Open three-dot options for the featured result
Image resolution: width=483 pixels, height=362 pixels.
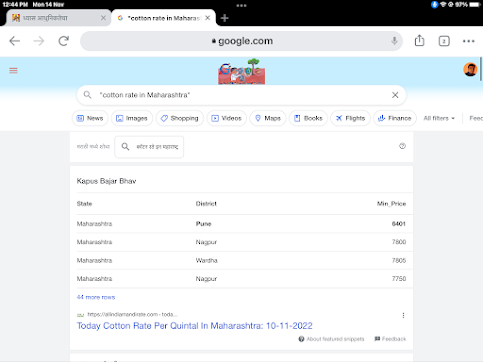403,315
